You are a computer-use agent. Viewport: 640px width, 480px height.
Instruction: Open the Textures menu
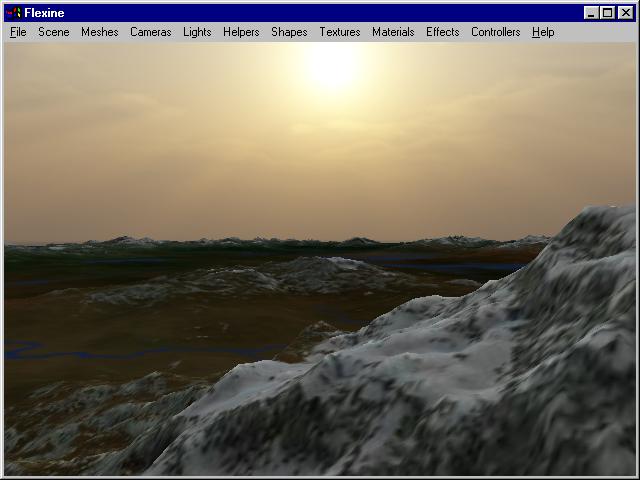[x=340, y=32]
